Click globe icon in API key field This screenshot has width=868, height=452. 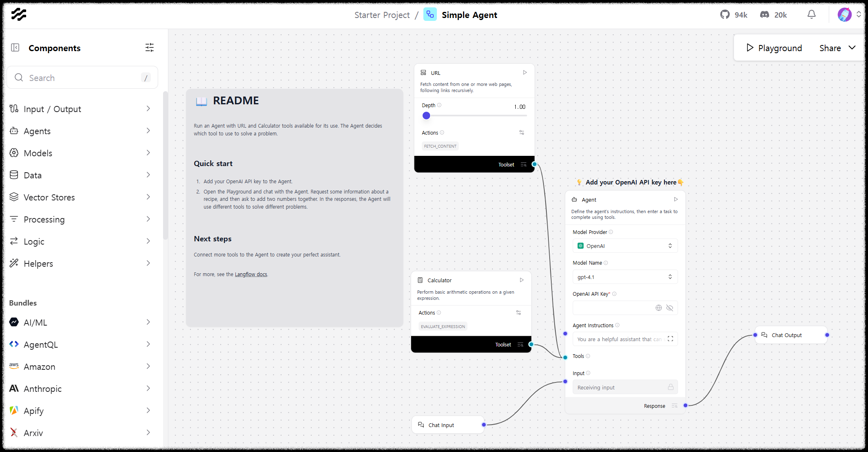[658, 308]
